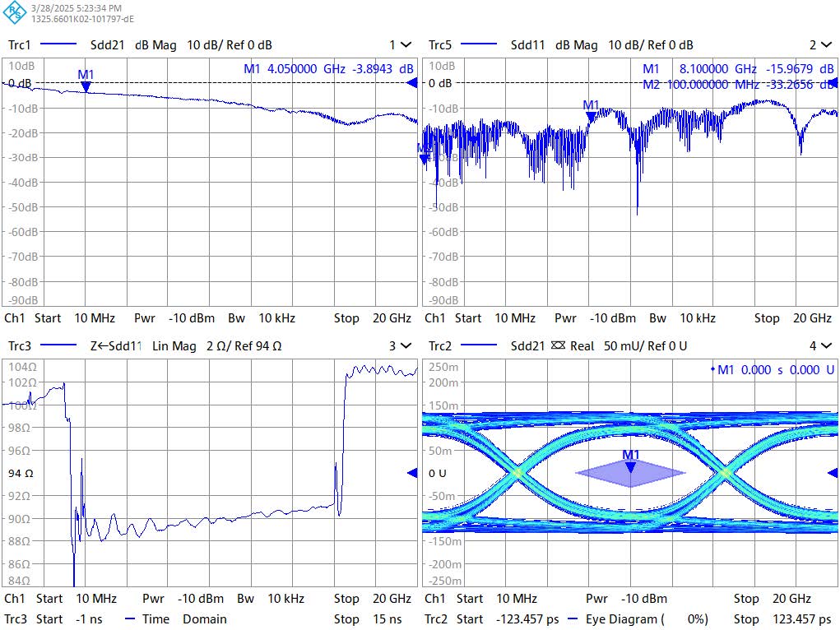Screen dimensions: 840x630
Task: Select the Trc5 trace label
Action: [440, 45]
